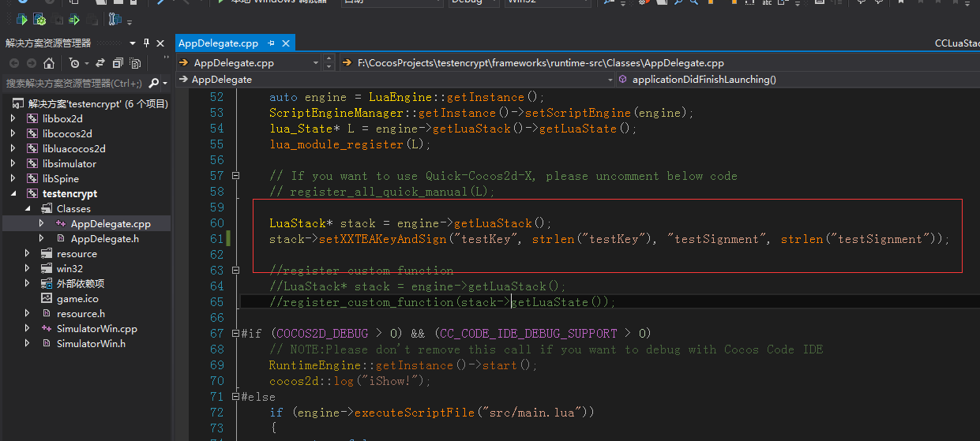This screenshot has width=980, height=441.
Task: Open the AppDelegate.cpp file navigation dropdown
Action: 317,62
